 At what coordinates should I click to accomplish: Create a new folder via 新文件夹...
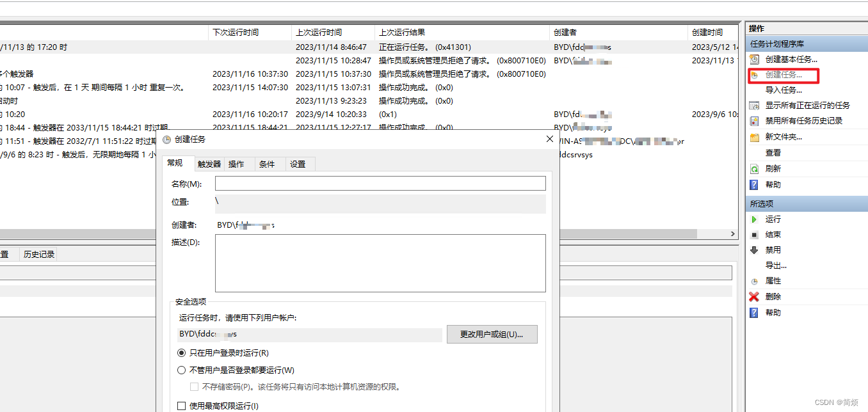tap(784, 137)
